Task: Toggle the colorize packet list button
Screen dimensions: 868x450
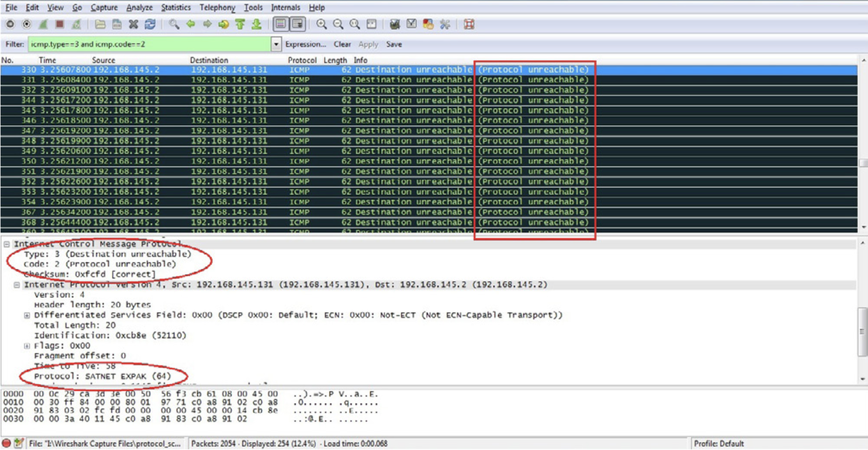Action: pos(281,24)
